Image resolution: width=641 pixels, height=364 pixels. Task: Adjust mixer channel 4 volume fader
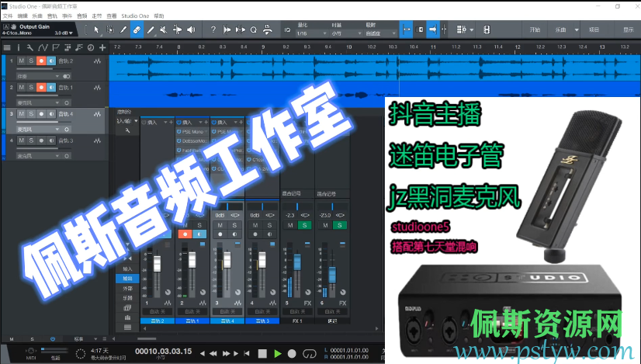tap(262, 260)
